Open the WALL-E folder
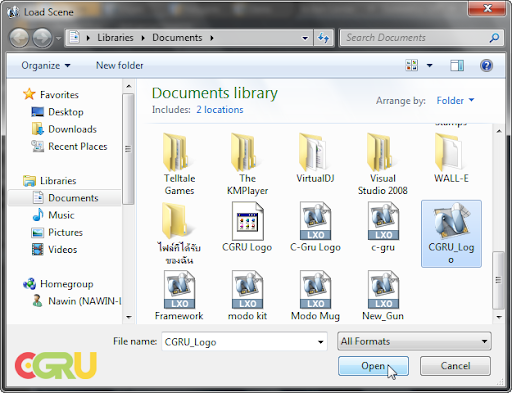This screenshot has height=393, width=512. click(451, 158)
